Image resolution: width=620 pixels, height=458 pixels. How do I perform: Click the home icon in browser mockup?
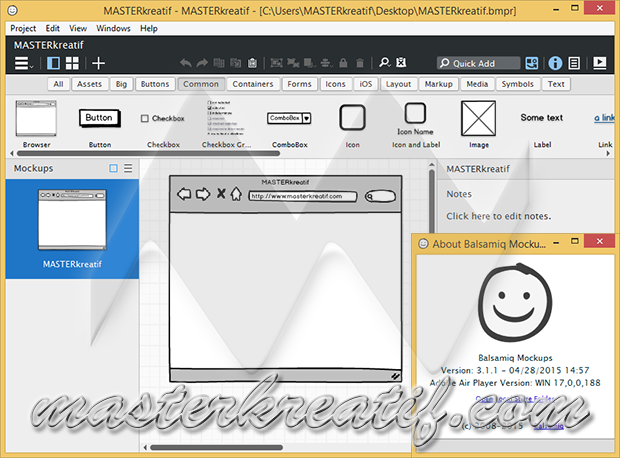(236, 194)
